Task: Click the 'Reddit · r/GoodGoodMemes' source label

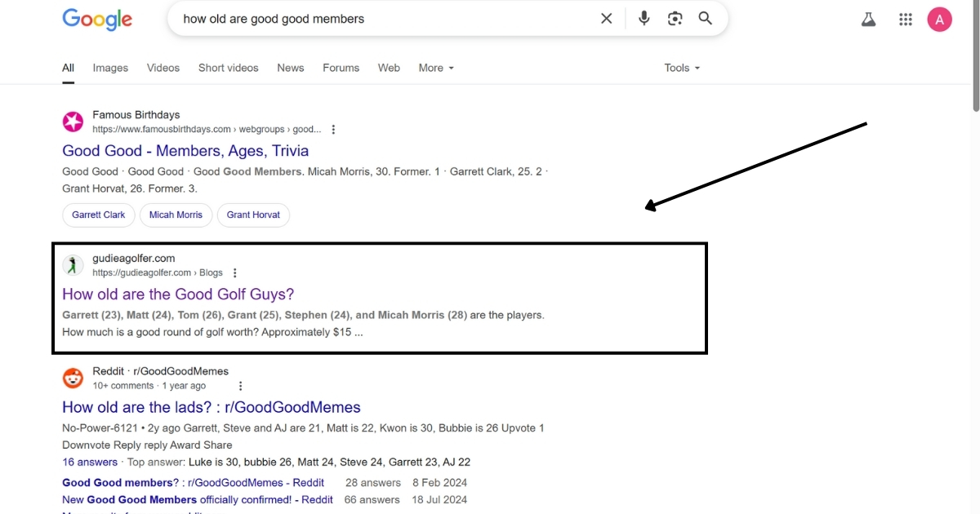Action: tap(160, 371)
